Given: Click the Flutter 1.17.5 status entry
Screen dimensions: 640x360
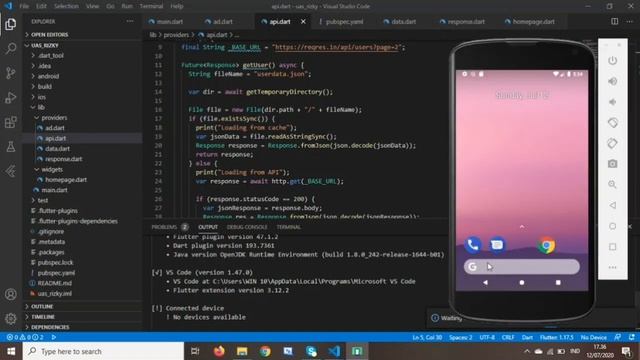Looking at the screenshot, I should click(x=556, y=337).
